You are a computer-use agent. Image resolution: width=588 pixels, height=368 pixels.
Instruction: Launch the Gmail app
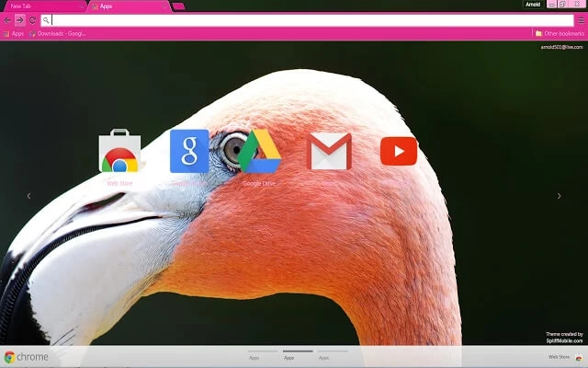click(x=329, y=151)
